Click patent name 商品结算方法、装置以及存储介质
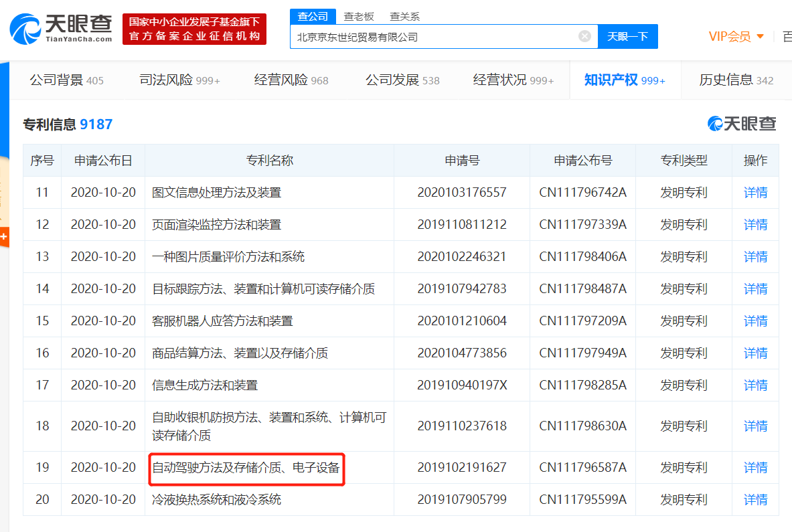792x532 pixels. pos(240,353)
